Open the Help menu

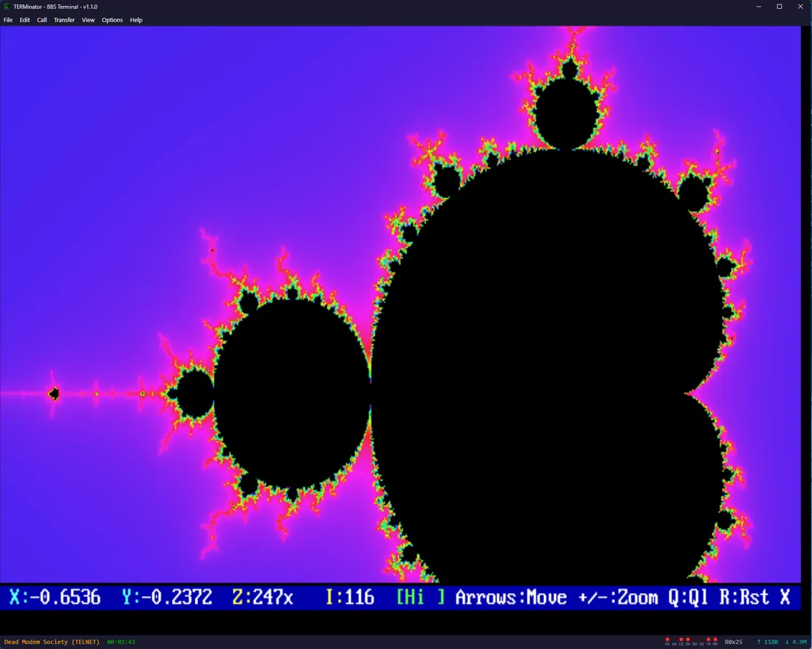click(x=137, y=20)
